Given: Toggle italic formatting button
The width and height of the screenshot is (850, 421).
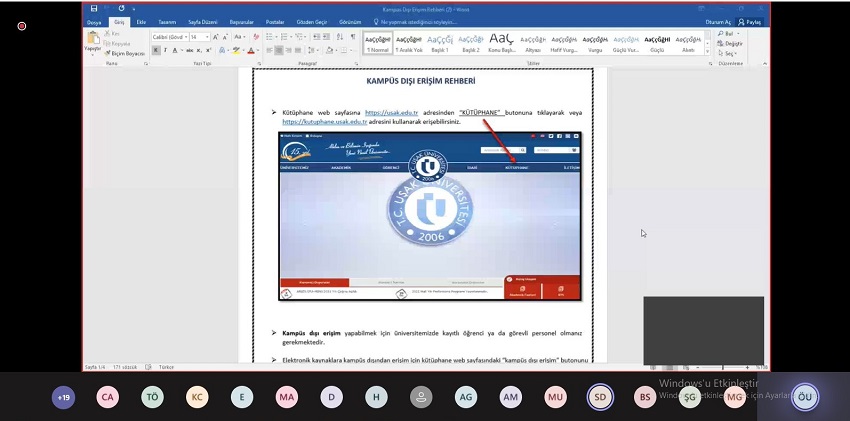Looking at the screenshot, I should (x=164, y=50).
